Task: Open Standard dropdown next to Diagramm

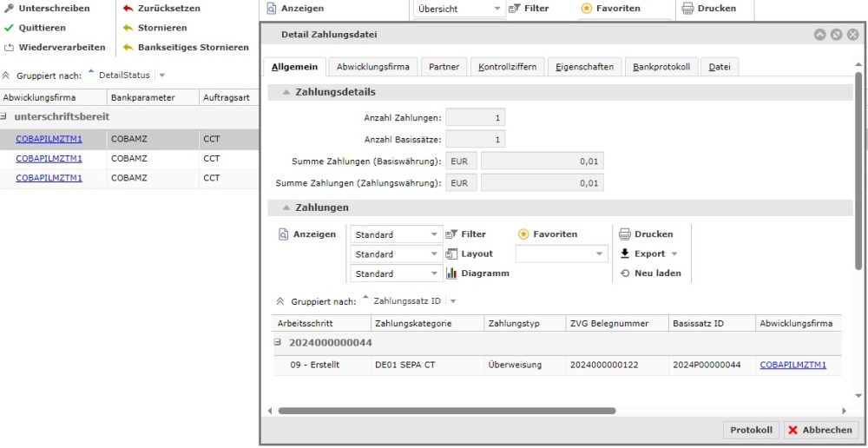Action: (x=397, y=273)
